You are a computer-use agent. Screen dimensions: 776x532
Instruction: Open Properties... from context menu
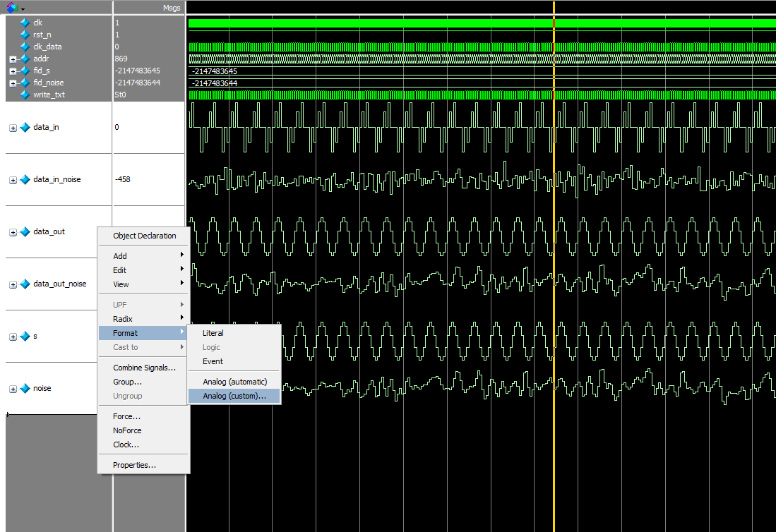143,465
